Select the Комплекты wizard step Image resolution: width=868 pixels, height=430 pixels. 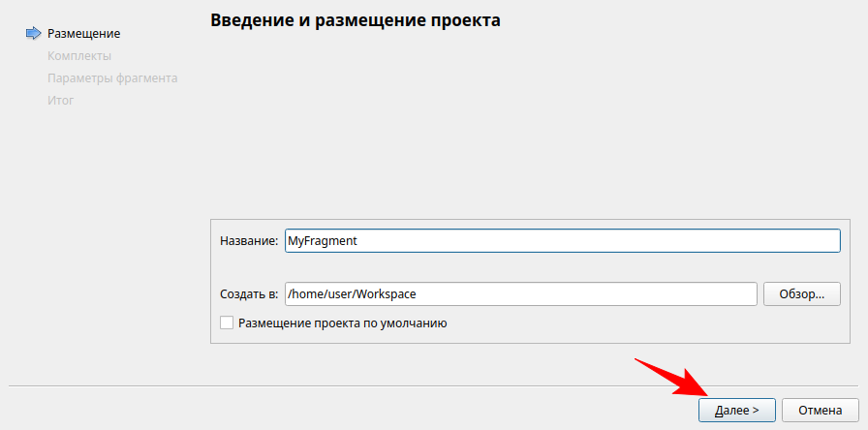(78, 55)
